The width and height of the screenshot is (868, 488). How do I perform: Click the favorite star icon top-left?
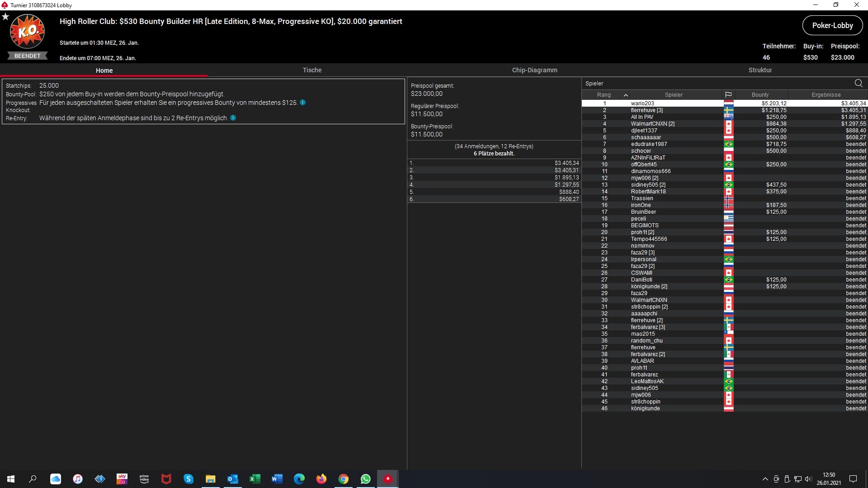tap(5, 17)
